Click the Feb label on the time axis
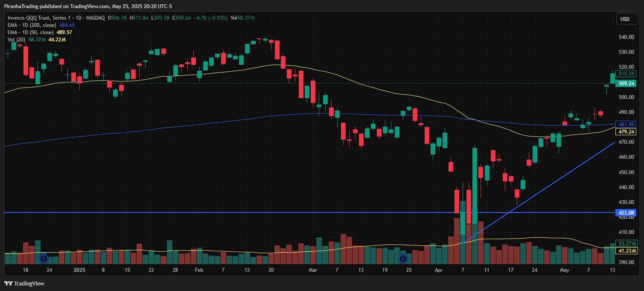Screen dimensions: 644x291 pyautogui.click(x=199, y=270)
